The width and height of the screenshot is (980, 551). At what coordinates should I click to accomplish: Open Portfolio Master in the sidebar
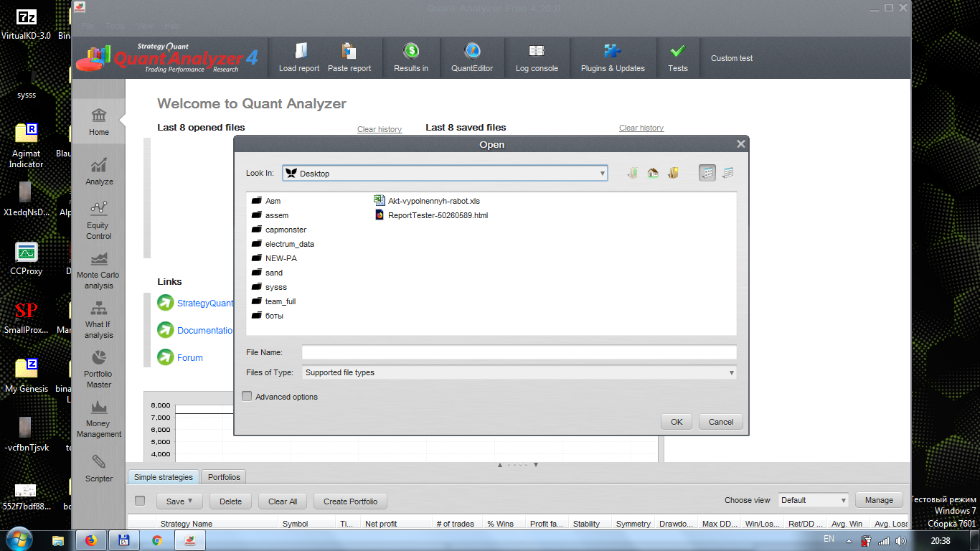(98, 369)
